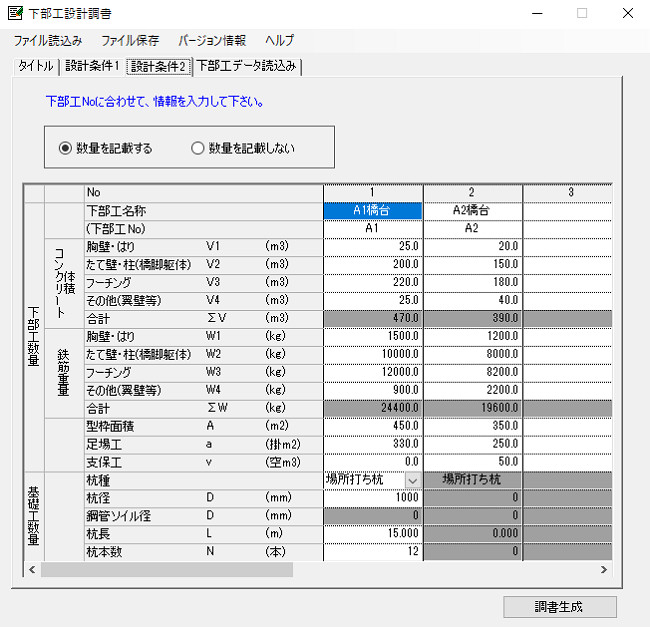This screenshot has width=650, height=627.
Task: Click the horizontal scrollbar thumb
Action: pos(167,570)
